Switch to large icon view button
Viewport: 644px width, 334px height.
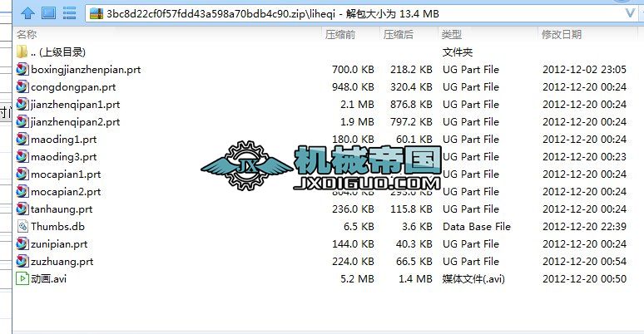[48, 13]
